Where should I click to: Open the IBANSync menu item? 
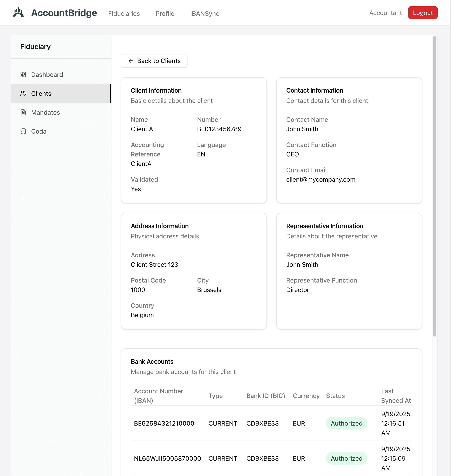[205, 13]
